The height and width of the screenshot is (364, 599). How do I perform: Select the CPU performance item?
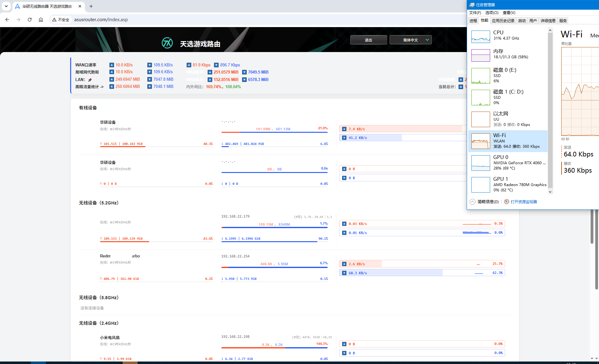click(508, 36)
